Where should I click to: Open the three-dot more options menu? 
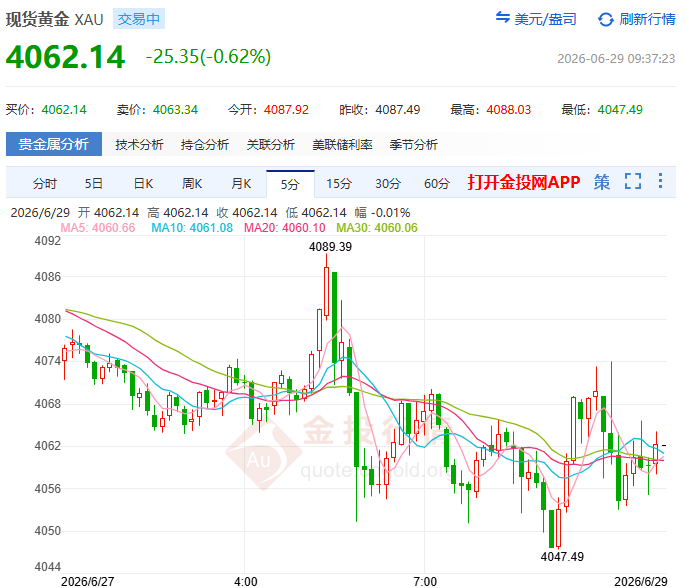(661, 181)
